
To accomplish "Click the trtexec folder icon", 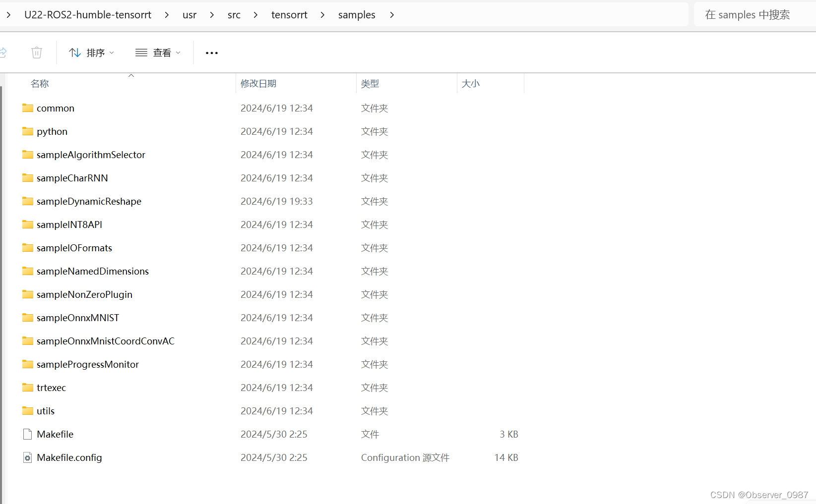I will coord(28,387).
